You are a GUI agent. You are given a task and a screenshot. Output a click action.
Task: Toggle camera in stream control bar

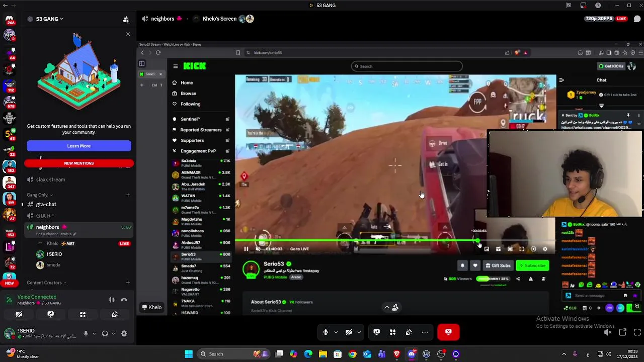349,332
